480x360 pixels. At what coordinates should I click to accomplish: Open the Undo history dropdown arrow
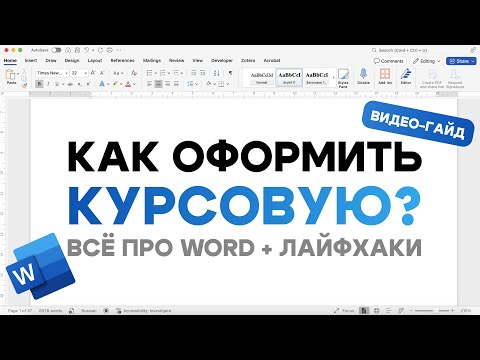[93, 50]
